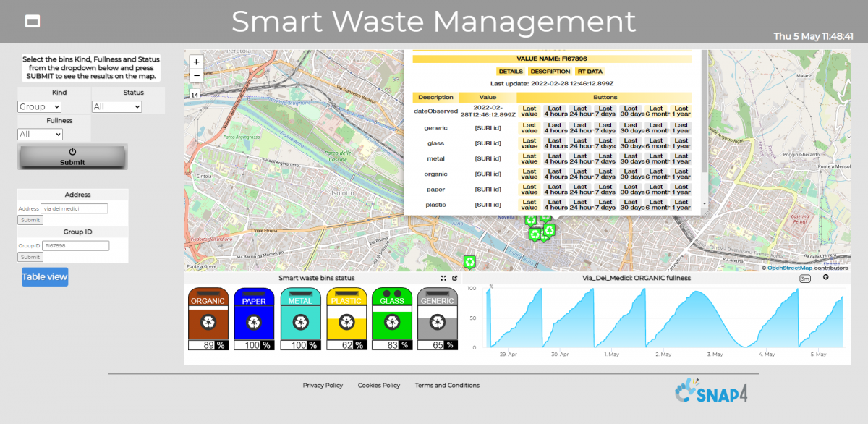Image resolution: width=868 pixels, height=424 pixels.
Task: Switch to the DETAILS tab in popup
Action: [511, 72]
